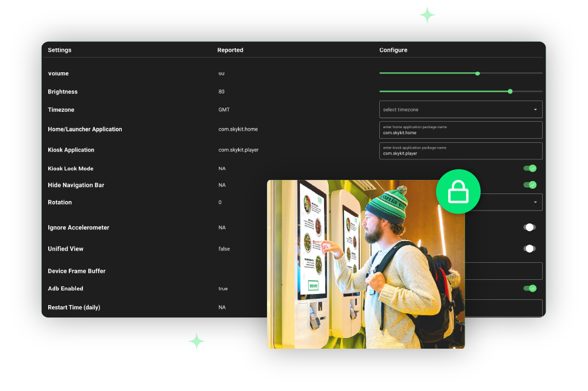The height and width of the screenshot is (391, 588).
Task: Disable the Adb Enabled switch
Action: point(530,288)
